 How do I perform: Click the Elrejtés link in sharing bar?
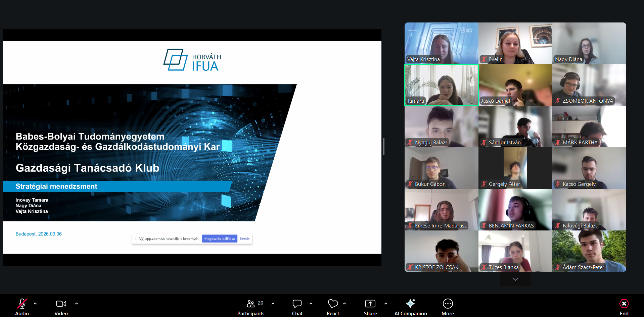tap(244, 239)
